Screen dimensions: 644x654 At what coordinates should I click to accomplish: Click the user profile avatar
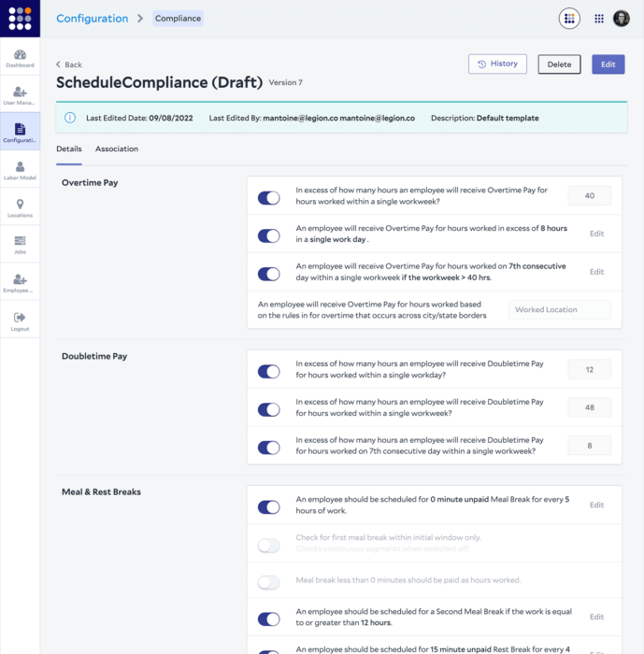coord(622,19)
